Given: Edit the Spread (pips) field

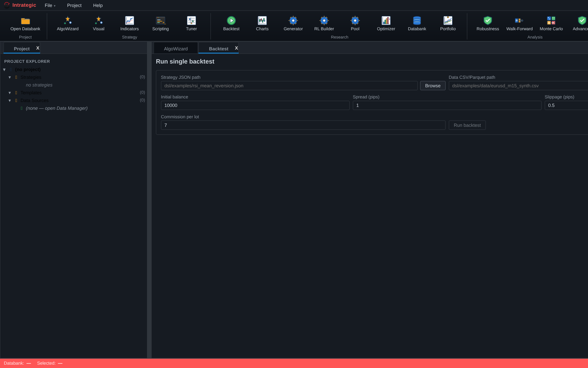Looking at the screenshot, I should point(447,105).
